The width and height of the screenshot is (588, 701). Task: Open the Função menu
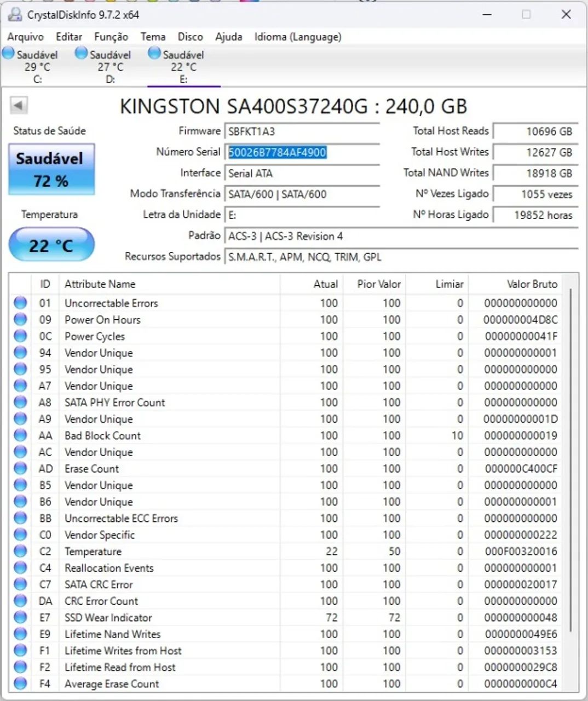[x=111, y=37]
